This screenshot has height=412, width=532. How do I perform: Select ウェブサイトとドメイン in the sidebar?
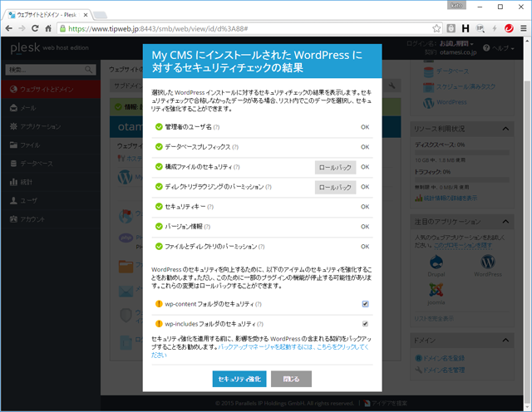coord(51,89)
